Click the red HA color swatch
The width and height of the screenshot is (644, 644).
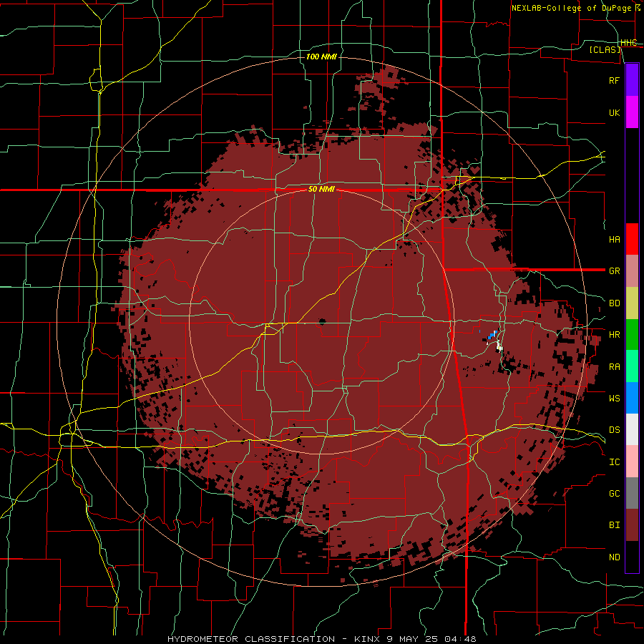tap(632, 239)
